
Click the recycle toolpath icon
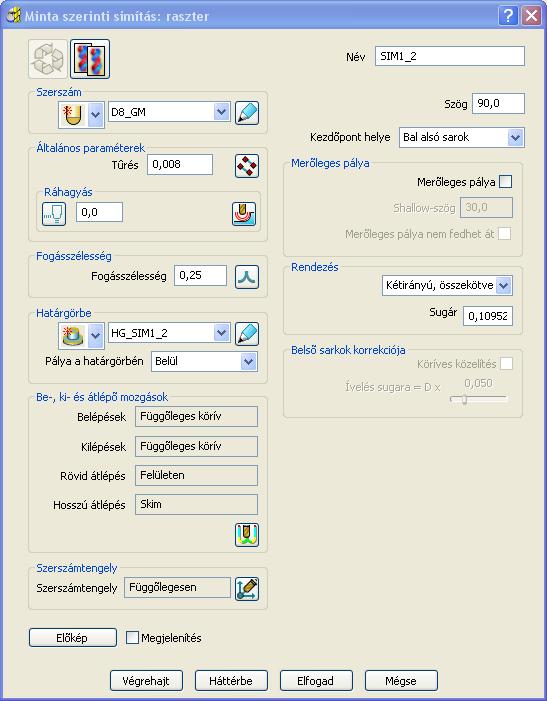pos(48,59)
